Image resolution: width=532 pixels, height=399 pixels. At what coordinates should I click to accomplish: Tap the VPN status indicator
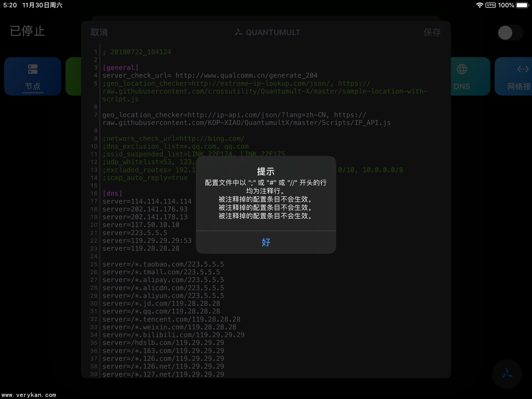[x=490, y=5]
